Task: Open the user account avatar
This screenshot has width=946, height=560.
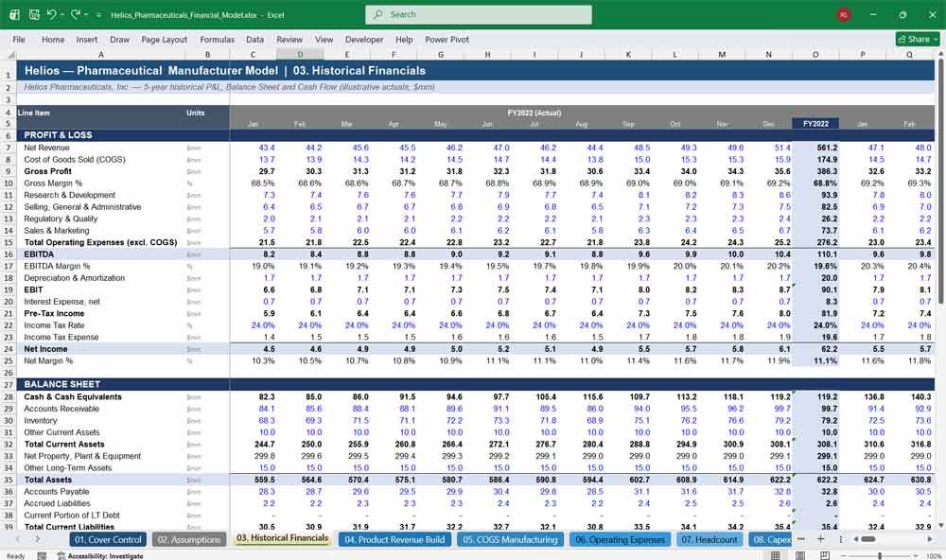Action: pyautogui.click(x=844, y=14)
